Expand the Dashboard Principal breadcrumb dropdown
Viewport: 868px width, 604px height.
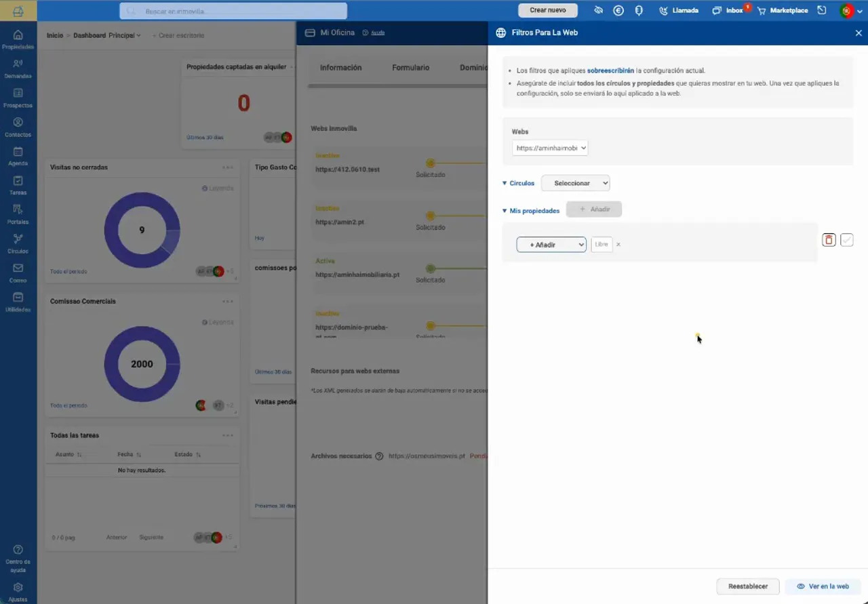click(107, 35)
